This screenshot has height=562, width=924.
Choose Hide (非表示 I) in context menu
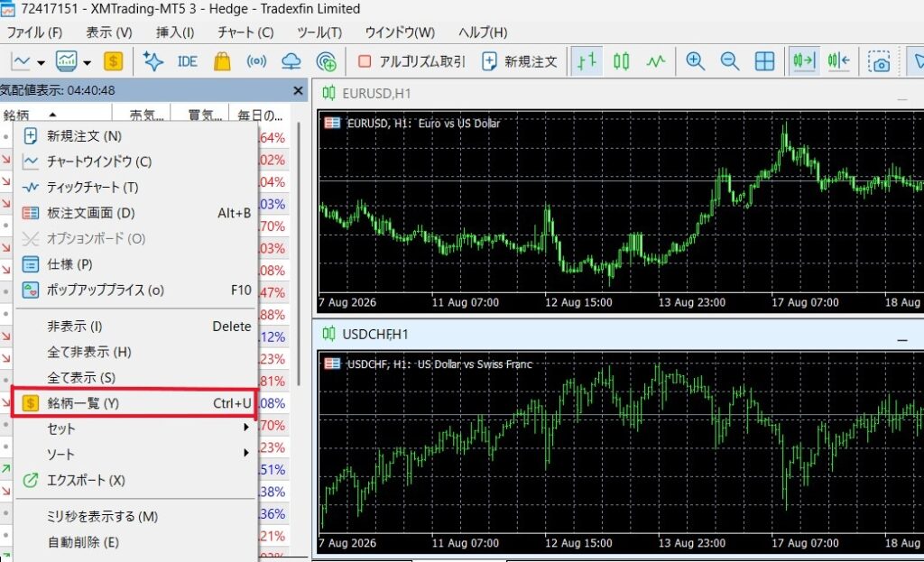coord(135,327)
